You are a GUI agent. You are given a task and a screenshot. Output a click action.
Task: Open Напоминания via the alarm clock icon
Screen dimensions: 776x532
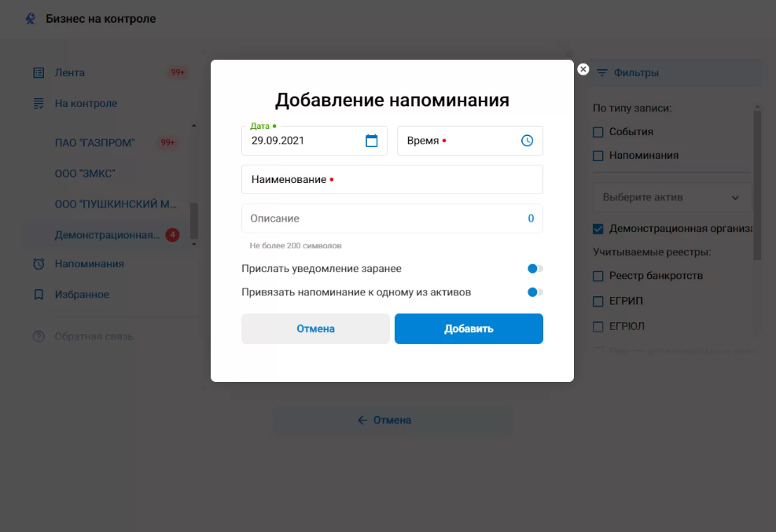37,263
